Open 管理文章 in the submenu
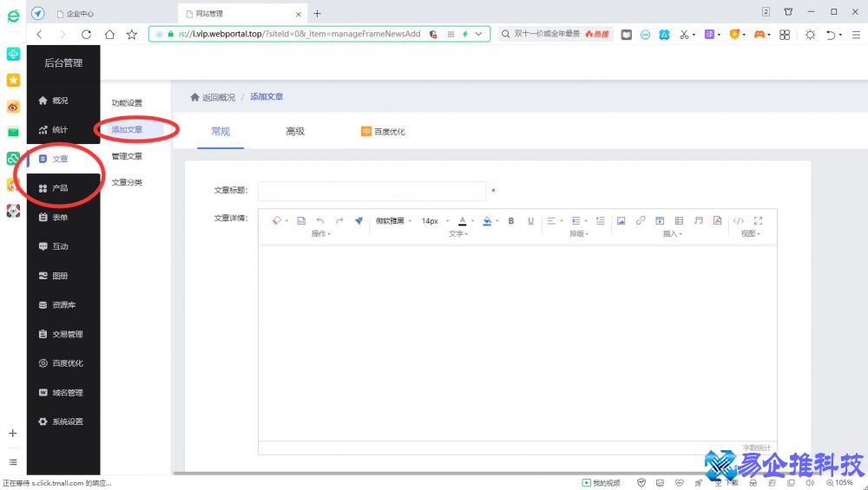 pos(127,156)
